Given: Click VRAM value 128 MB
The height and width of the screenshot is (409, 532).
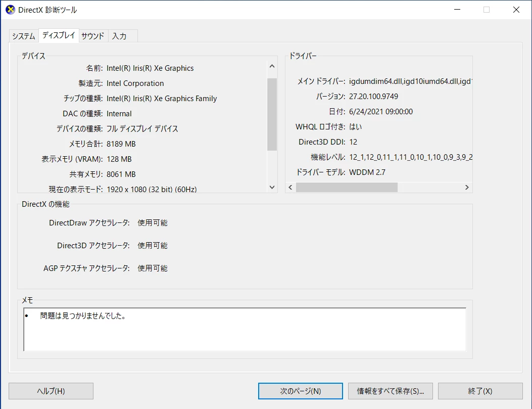Looking at the screenshot, I should [x=119, y=159].
